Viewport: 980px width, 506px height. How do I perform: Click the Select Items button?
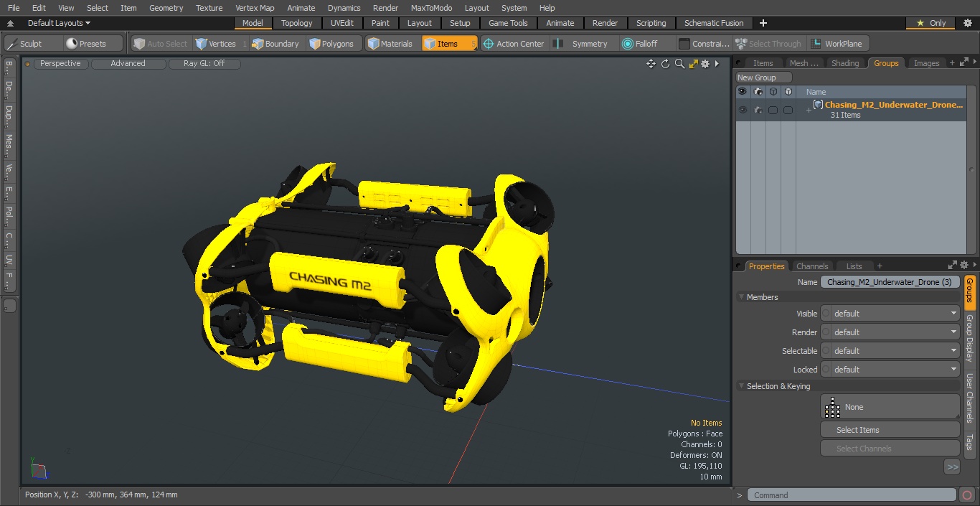[890, 430]
